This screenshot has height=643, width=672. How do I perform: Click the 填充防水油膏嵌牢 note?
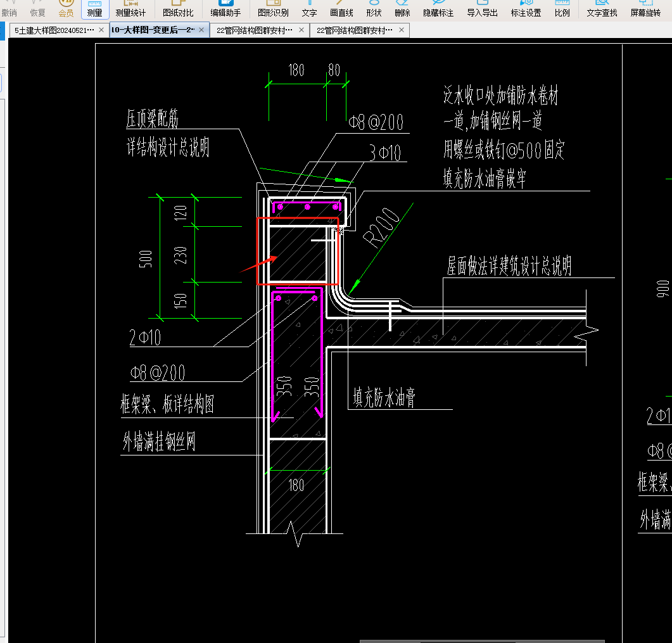(x=485, y=178)
